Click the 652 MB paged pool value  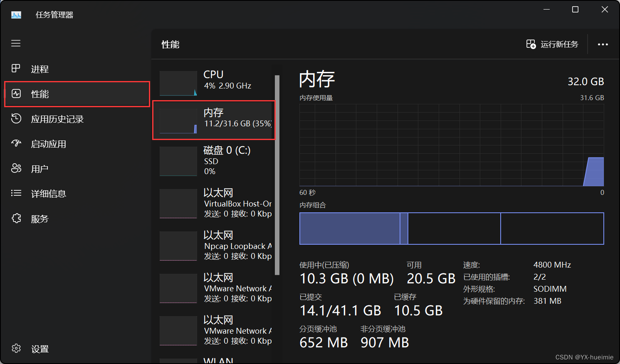click(324, 342)
